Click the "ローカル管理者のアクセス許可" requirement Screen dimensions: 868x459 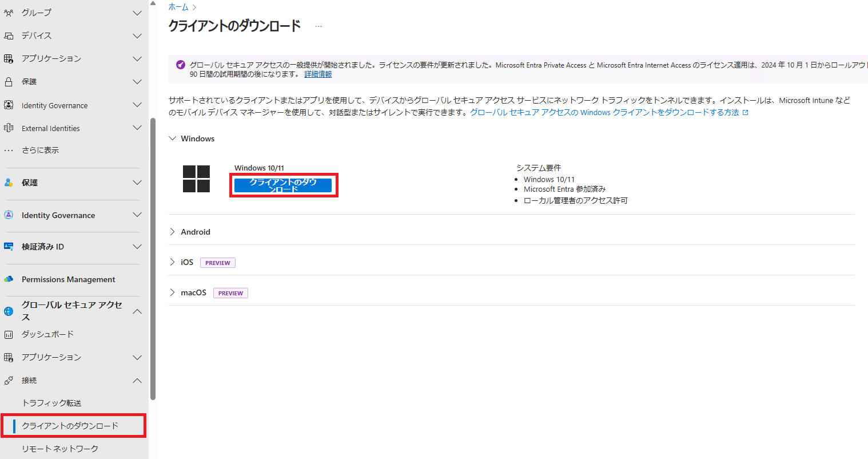pyautogui.click(x=576, y=200)
